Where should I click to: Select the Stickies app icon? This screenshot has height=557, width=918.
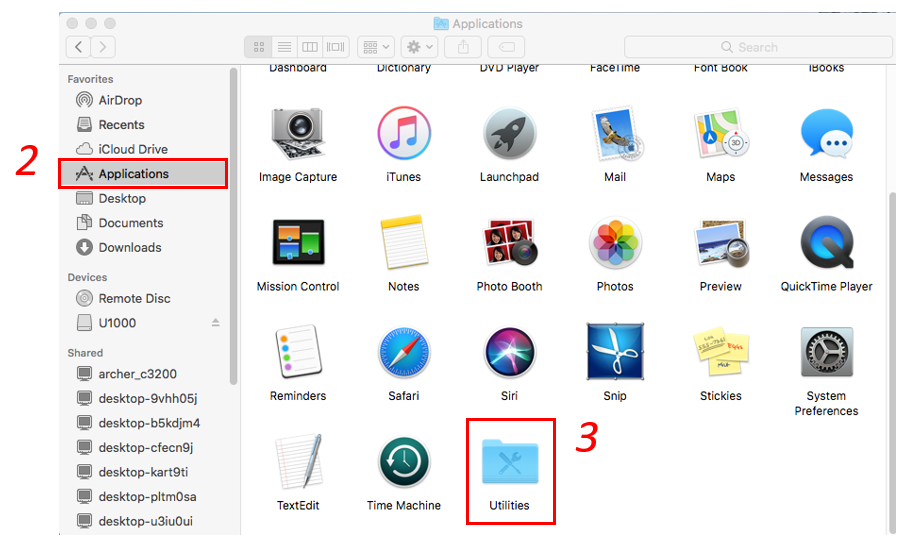721,351
